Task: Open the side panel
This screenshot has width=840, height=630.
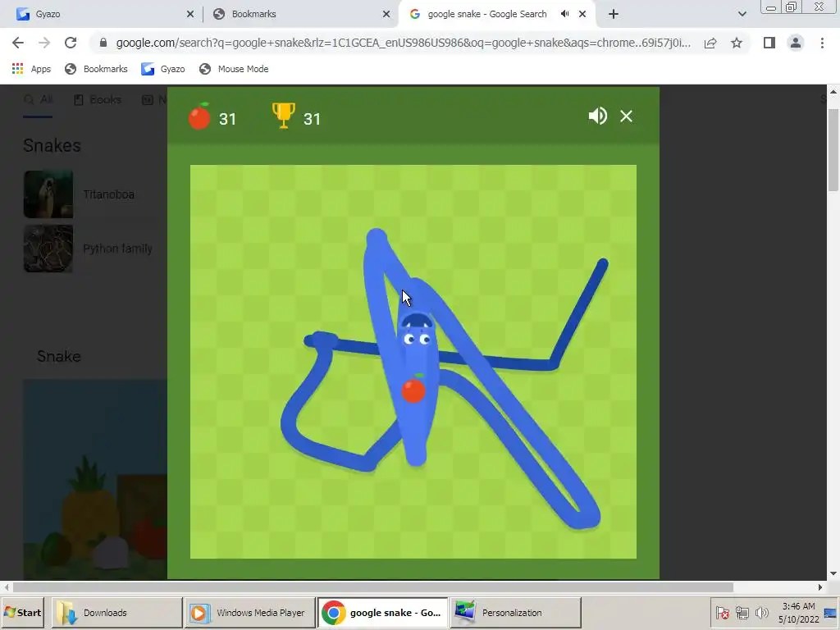Action: click(x=769, y=43)
